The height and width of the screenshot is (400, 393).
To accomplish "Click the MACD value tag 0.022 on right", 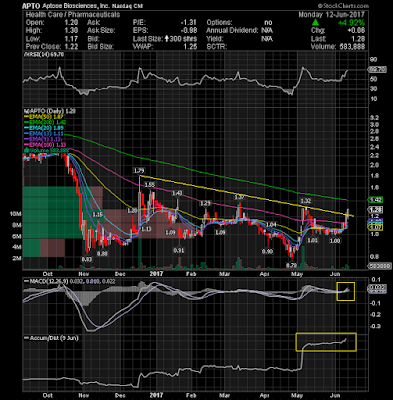I will click(x=377, y=287).
